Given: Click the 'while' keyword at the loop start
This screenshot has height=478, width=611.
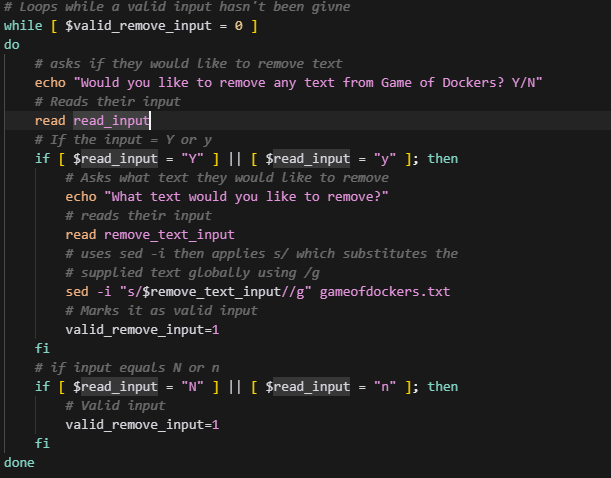Looking at the screenshot, I should point(23,26).
